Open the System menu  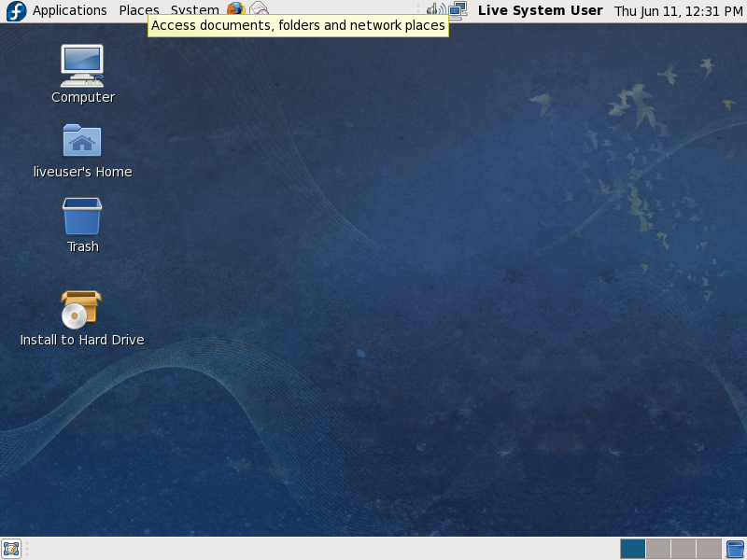coord(194,10)
